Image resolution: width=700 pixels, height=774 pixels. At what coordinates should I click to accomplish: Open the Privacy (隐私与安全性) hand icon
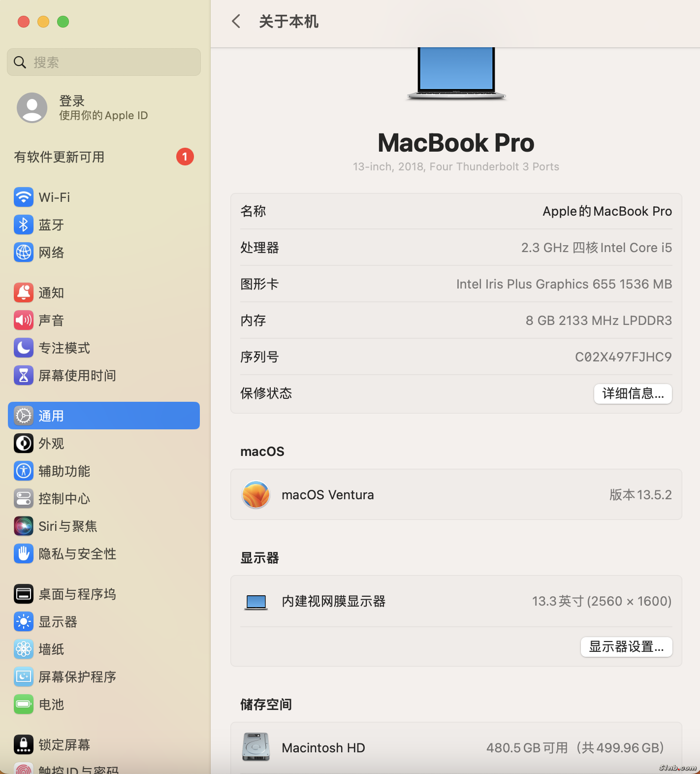[24, 554]
